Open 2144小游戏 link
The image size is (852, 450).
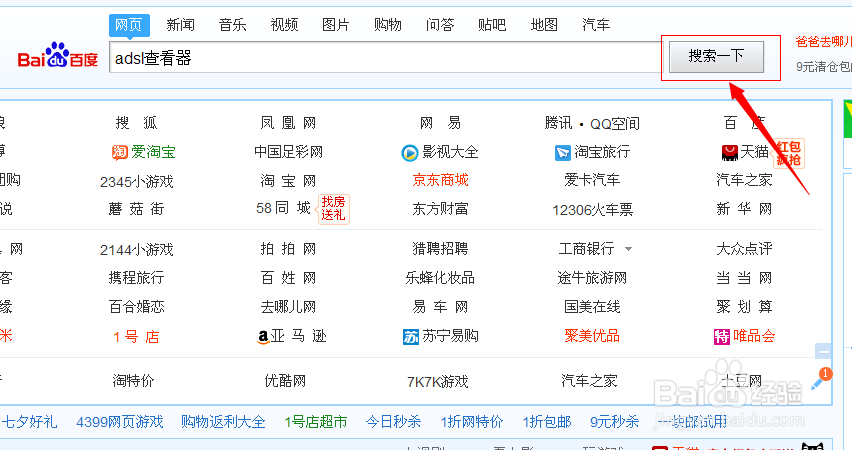(136, 250)
